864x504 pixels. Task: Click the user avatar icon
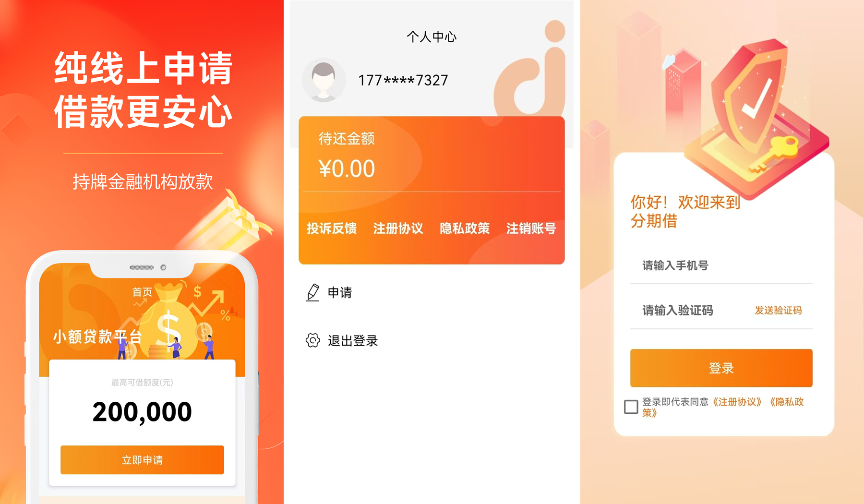point(324,80)
